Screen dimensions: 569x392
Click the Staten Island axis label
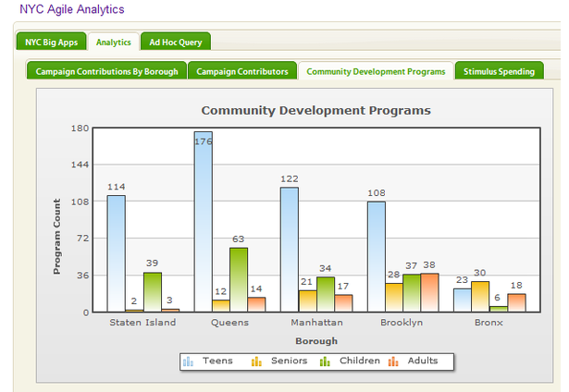pyautogui.click(x=142, y=323)
